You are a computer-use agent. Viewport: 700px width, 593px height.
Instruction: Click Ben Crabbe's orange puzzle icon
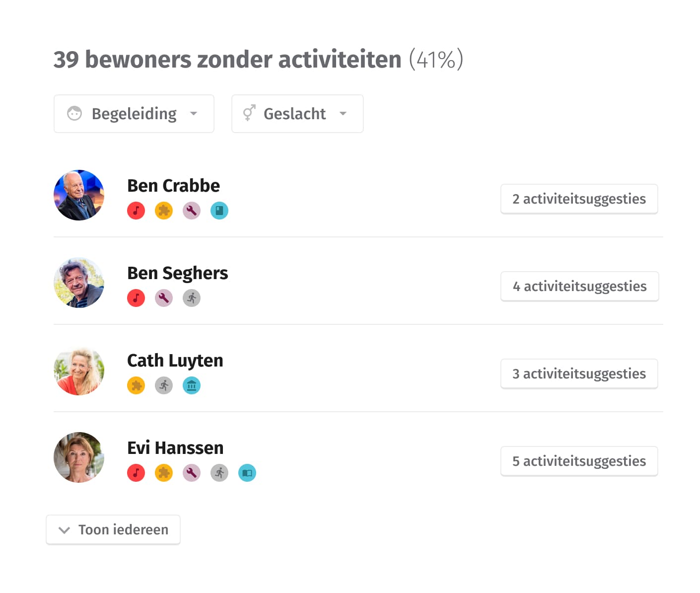164,211
